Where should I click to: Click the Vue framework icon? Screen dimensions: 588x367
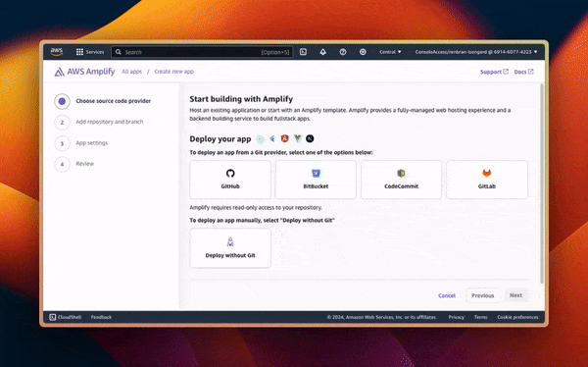[297, 139]
